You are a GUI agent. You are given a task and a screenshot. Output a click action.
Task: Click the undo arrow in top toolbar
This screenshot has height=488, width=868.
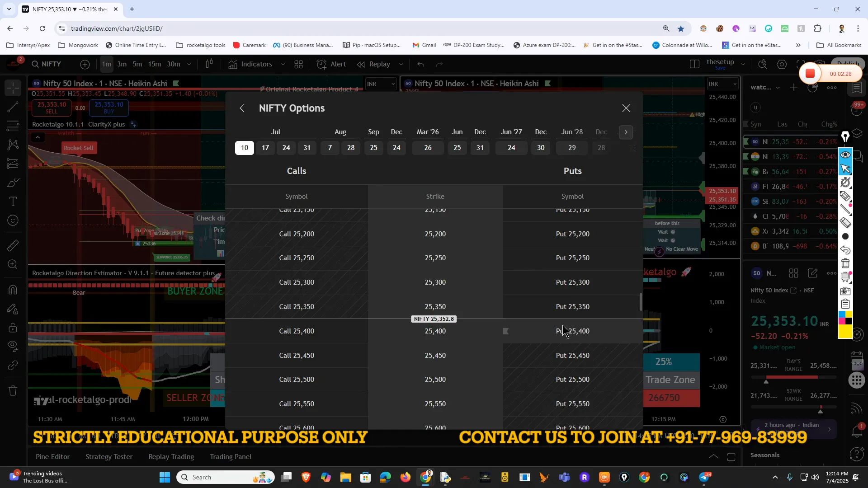(x=420, y=64)
